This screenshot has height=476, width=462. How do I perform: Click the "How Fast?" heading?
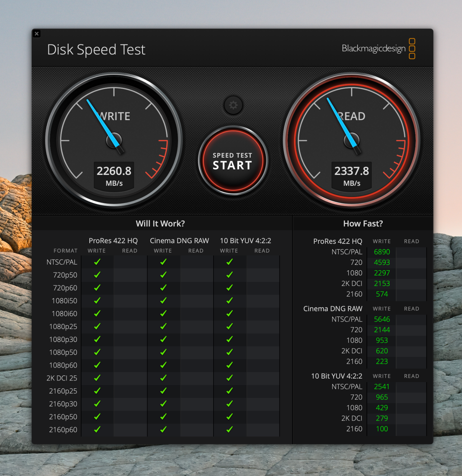coord(363,223)
